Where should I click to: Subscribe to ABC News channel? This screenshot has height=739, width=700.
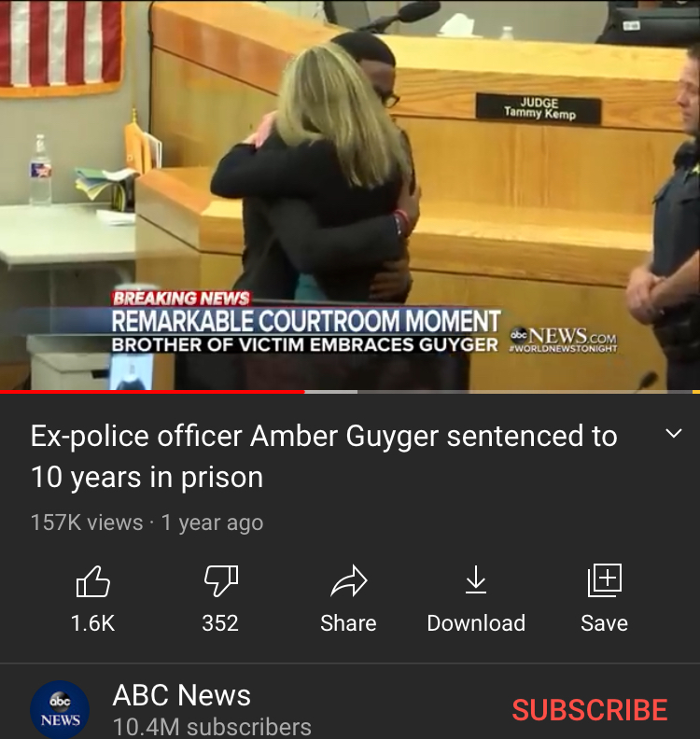[590, 710]
